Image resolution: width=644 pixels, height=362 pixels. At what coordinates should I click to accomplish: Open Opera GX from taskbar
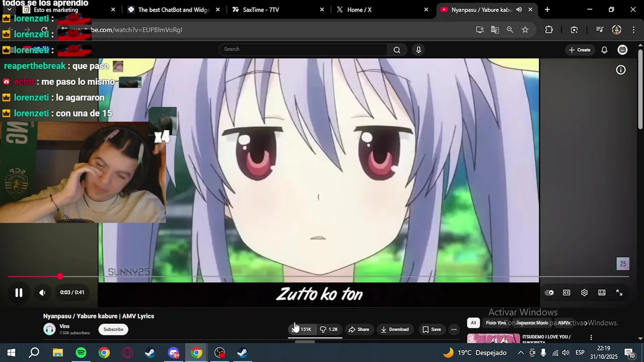point(127,353)
